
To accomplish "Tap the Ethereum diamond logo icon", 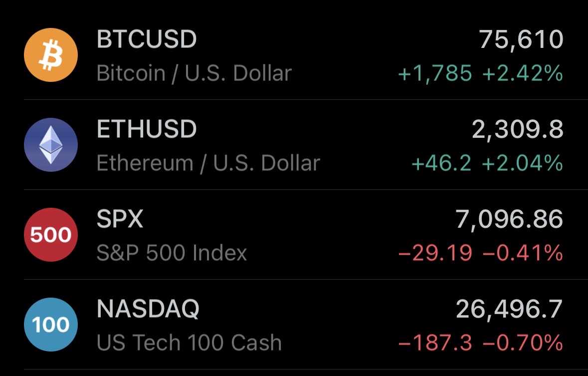I will pos(51,145).
